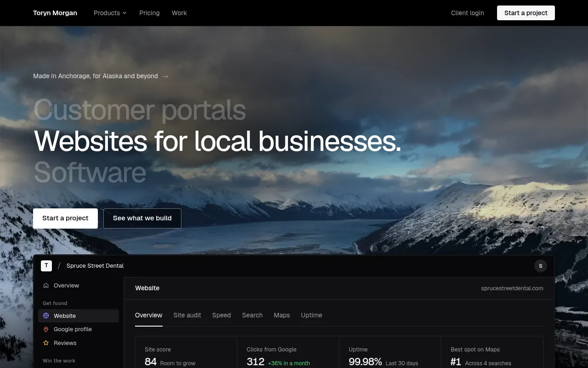Click Start a project in the navbar

click(526, 13)
